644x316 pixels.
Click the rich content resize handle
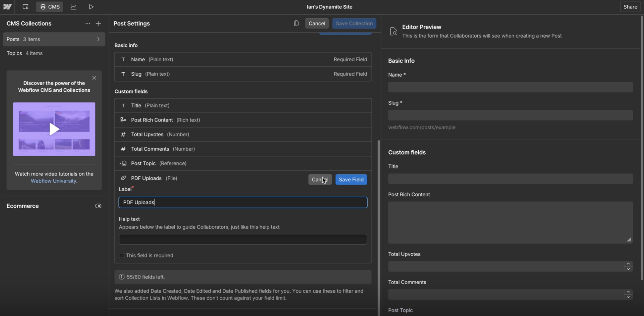629,240
